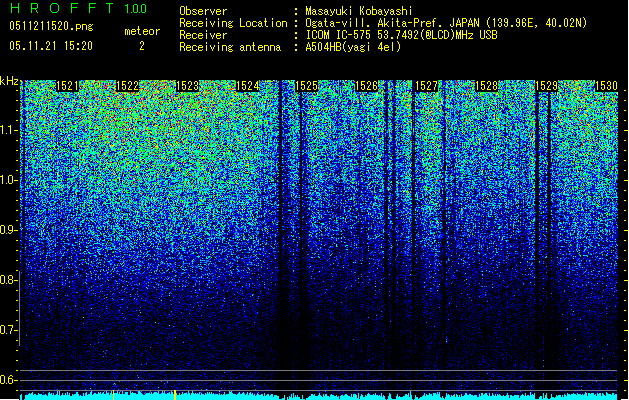Click the 1530 time marker
Screen dimensions: 629x400
tap(606, 86)
